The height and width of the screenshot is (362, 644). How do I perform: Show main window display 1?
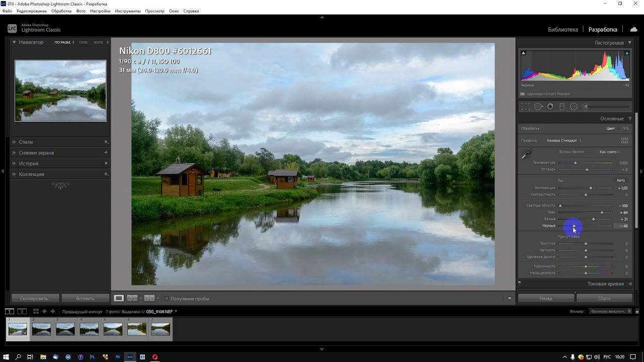(x=10, y=312)
